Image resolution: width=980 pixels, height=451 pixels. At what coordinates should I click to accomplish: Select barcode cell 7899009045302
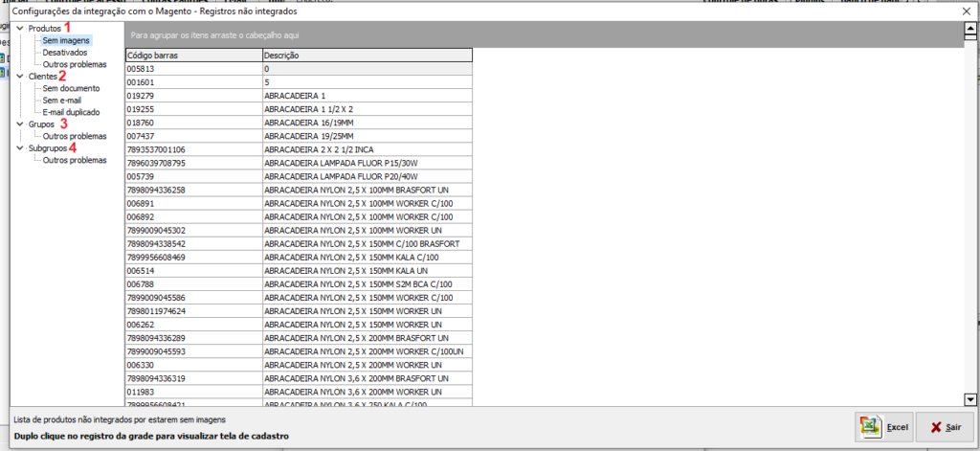[x=193, y=230]
